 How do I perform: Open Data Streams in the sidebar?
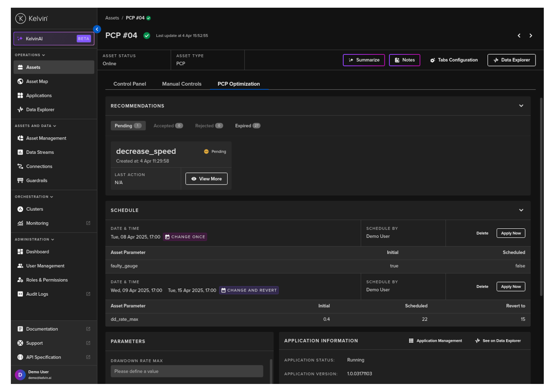point(40,152)
